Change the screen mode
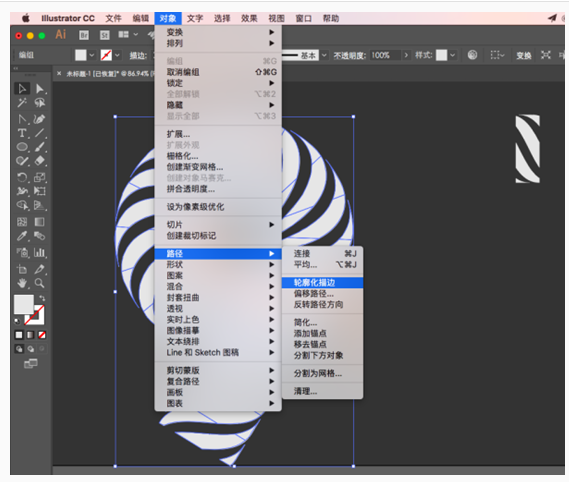The height and width of the screenshot is (482, 569). [x=31, y=363]
